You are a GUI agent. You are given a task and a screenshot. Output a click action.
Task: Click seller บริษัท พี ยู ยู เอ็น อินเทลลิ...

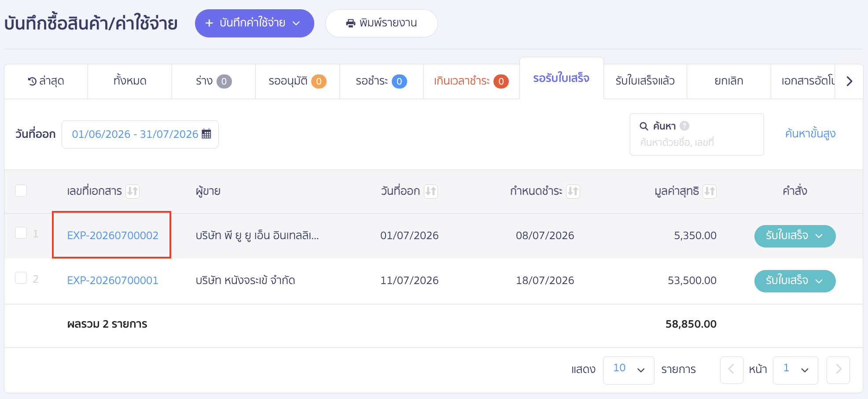257,236
